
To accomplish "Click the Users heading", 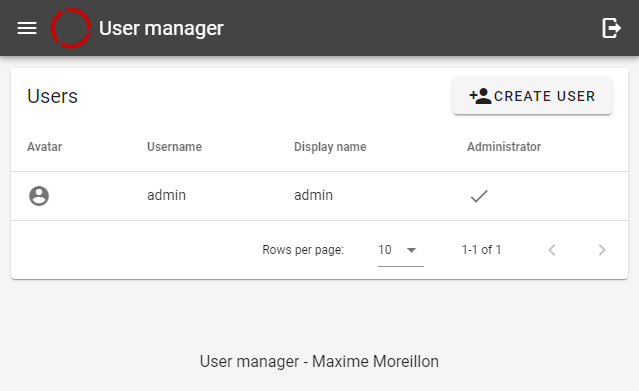I will [52, 96].
